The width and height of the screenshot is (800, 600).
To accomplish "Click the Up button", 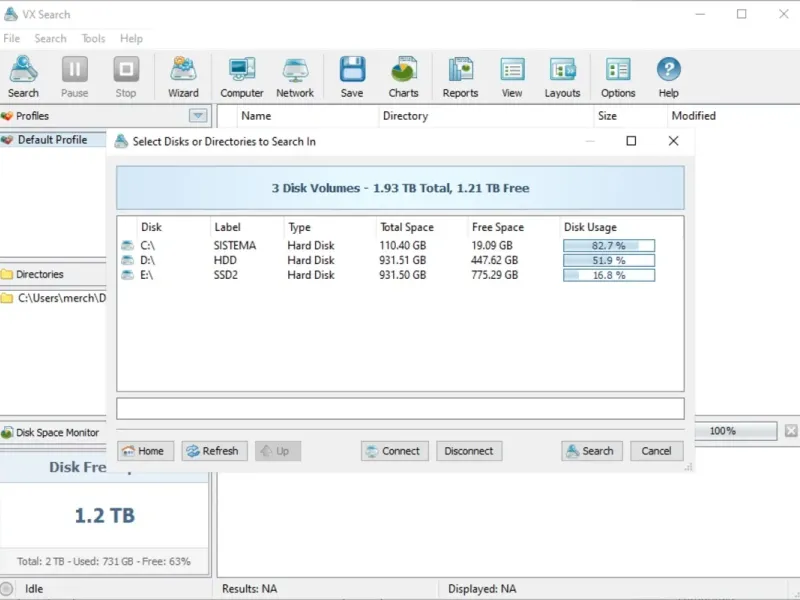I will [278, 451].
